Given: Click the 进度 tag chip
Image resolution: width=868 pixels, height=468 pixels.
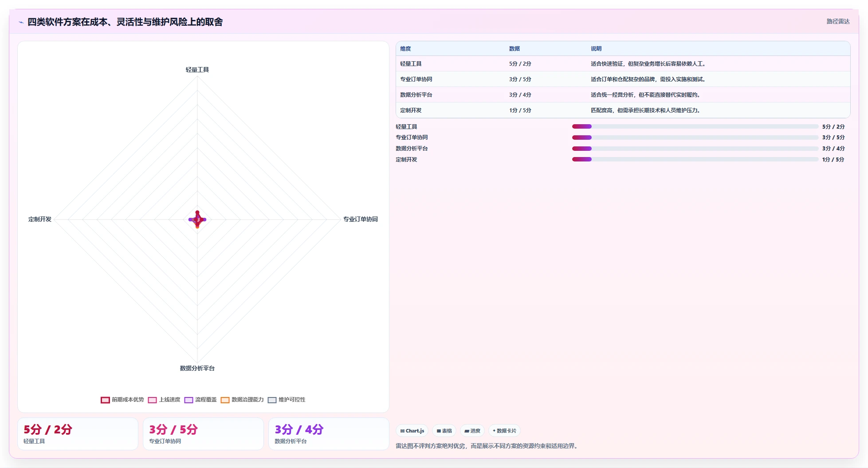Looking at the screenshot, I should [x=472, y=431].
